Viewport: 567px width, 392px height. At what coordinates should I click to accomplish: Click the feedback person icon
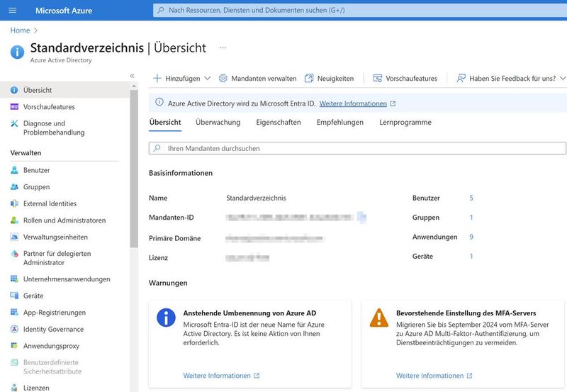tap(461, 78)
